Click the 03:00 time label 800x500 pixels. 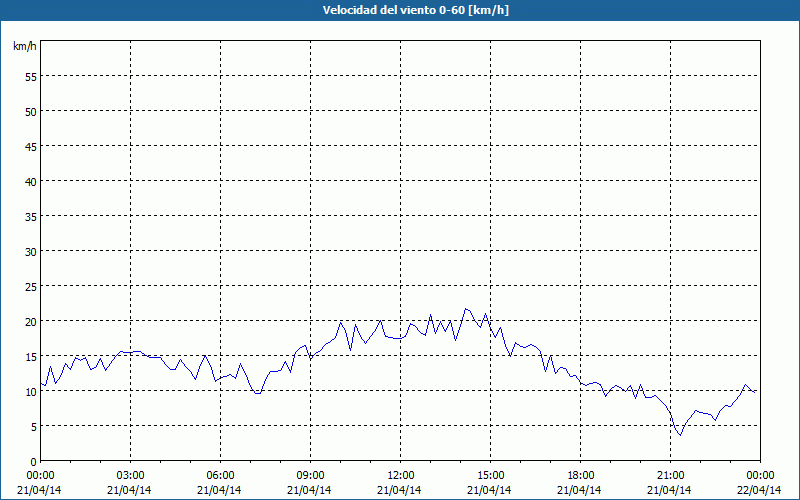131,476
